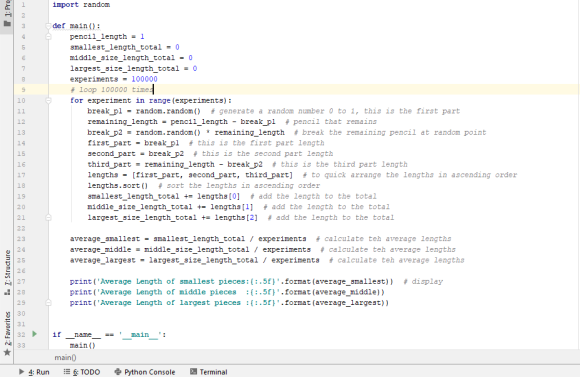Click line number 9 in the gutter
580x377 pixels.
(x=23, y=90)
